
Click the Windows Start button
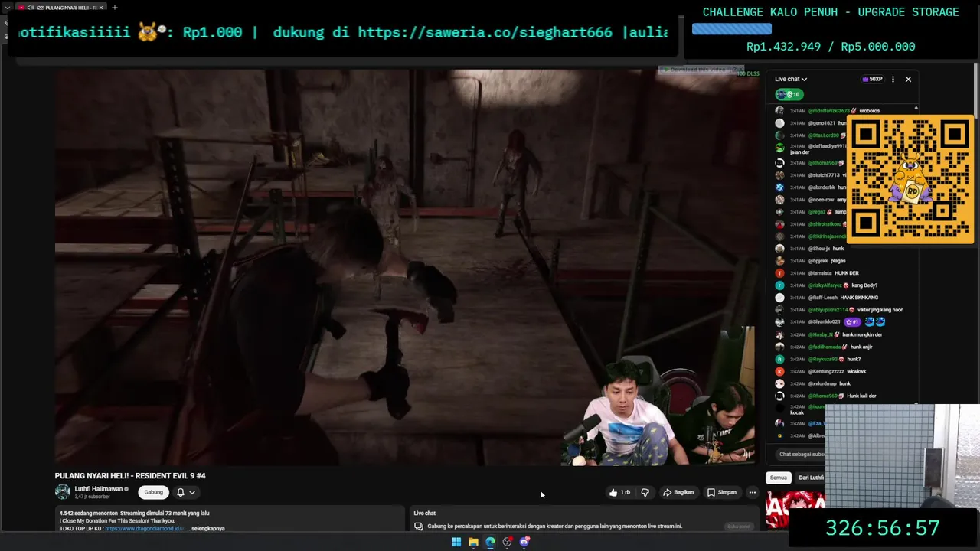pos(456,542)
